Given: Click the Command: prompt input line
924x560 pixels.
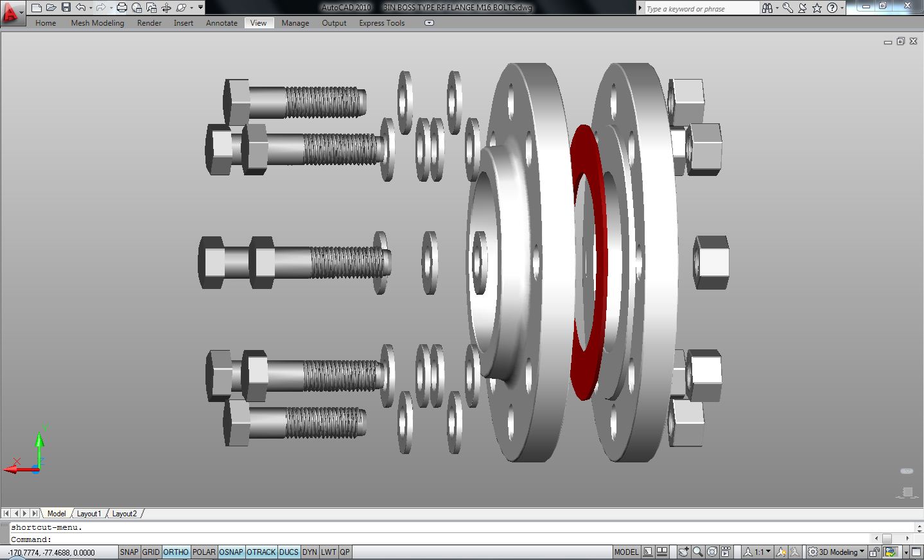Looking at the screenshot, I should click(x=440, y=539).
